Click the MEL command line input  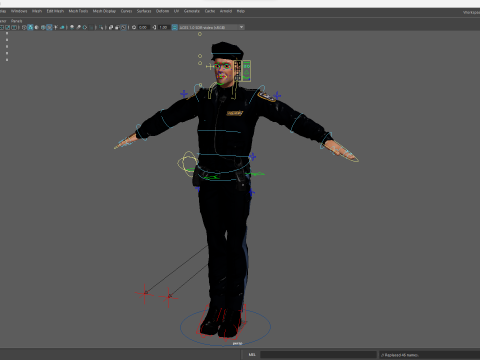(318, 355)
